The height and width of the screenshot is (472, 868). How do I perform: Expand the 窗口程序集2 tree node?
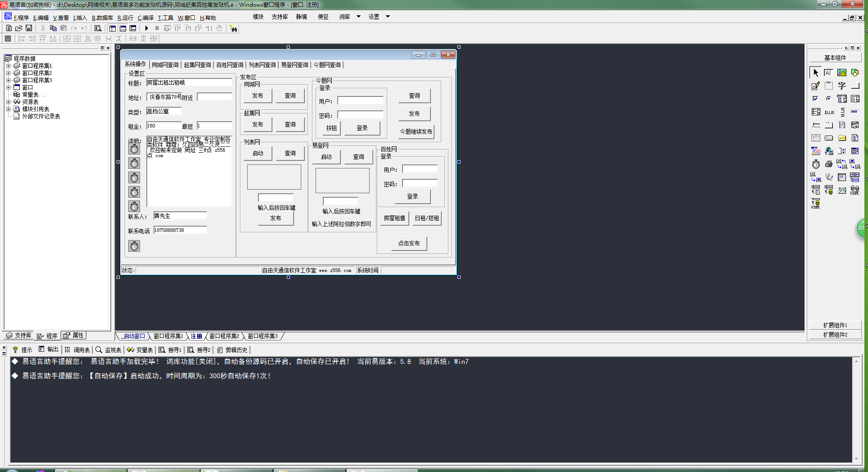tap(8, 73)
